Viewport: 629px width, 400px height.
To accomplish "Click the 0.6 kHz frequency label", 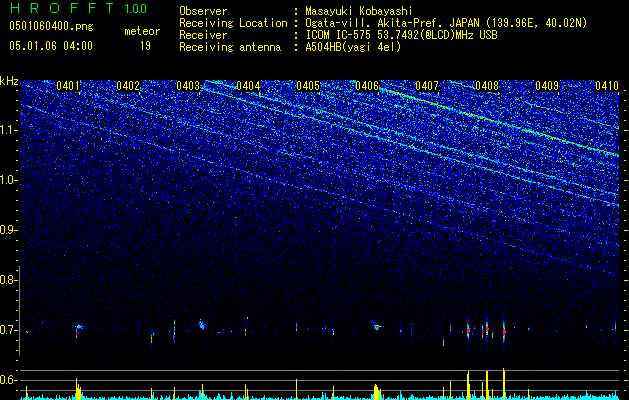I will click(x=9, y=380).
